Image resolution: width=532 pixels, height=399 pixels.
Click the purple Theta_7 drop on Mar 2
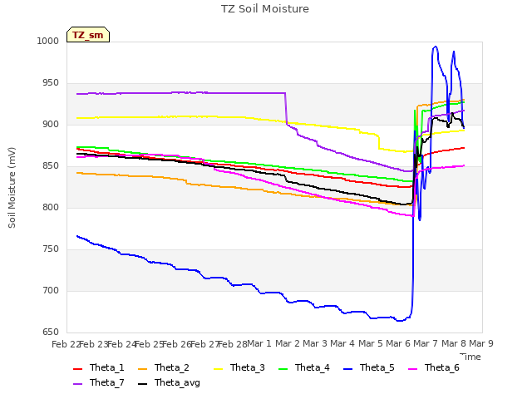point(286,109)
